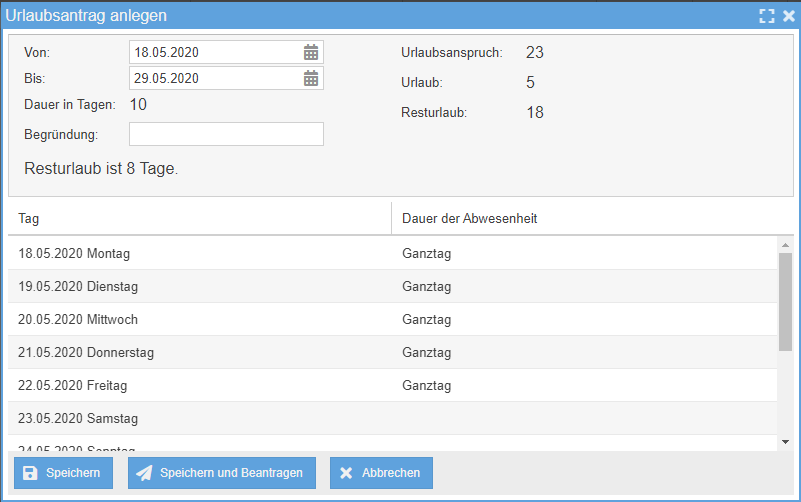Click the Speichern button
This screenshot has height=502, width=801.
[x=62, y=473]
